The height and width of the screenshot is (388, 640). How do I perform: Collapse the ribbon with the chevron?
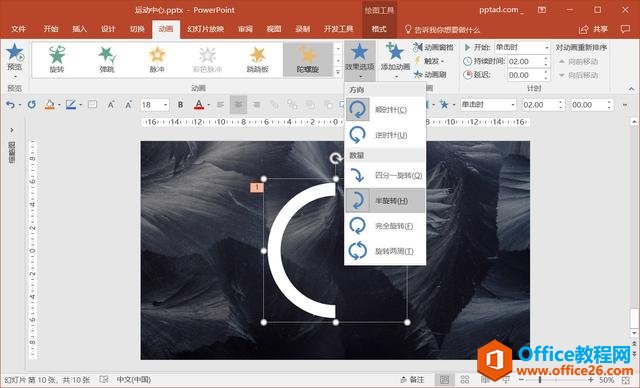[631, 89]
